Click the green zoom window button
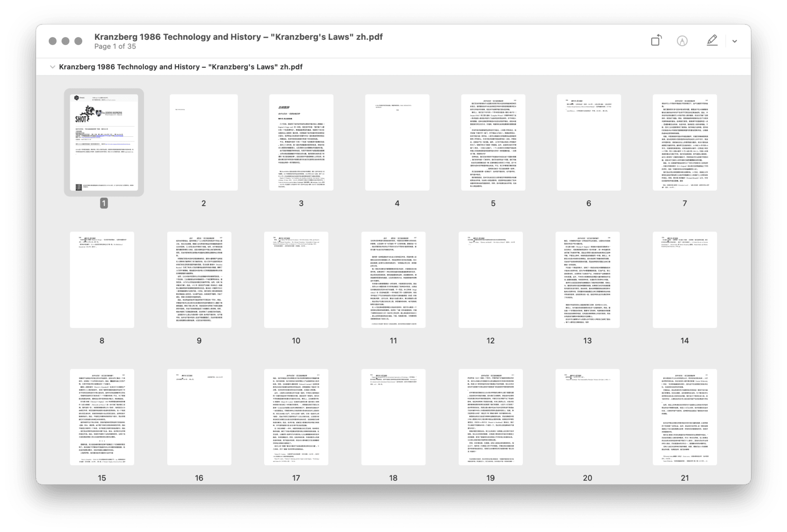This screenshot has height=532, width=787. click(x=78, y=41)
